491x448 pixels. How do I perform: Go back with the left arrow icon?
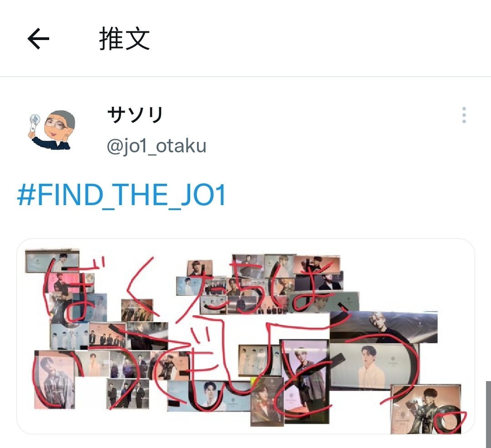[38, 39]
